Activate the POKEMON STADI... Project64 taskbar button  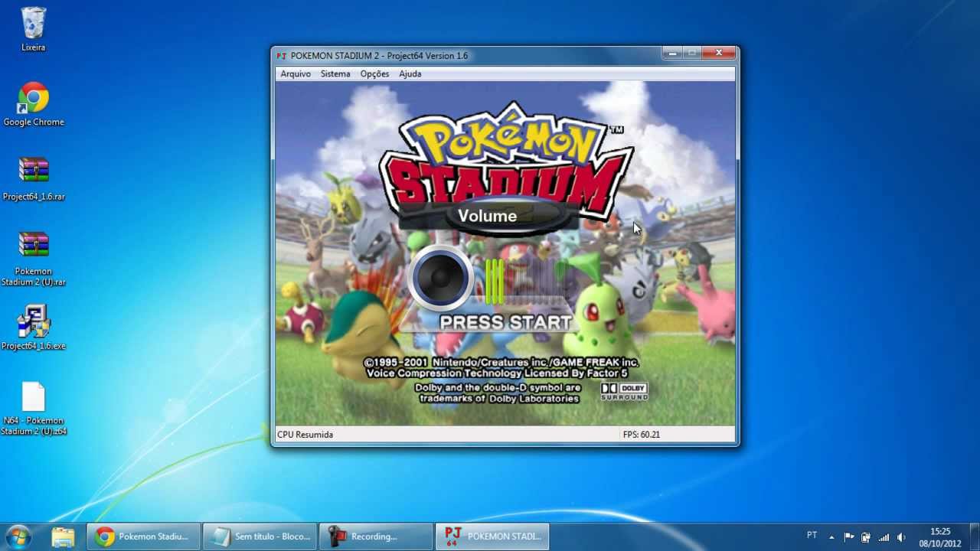[492, 536]
